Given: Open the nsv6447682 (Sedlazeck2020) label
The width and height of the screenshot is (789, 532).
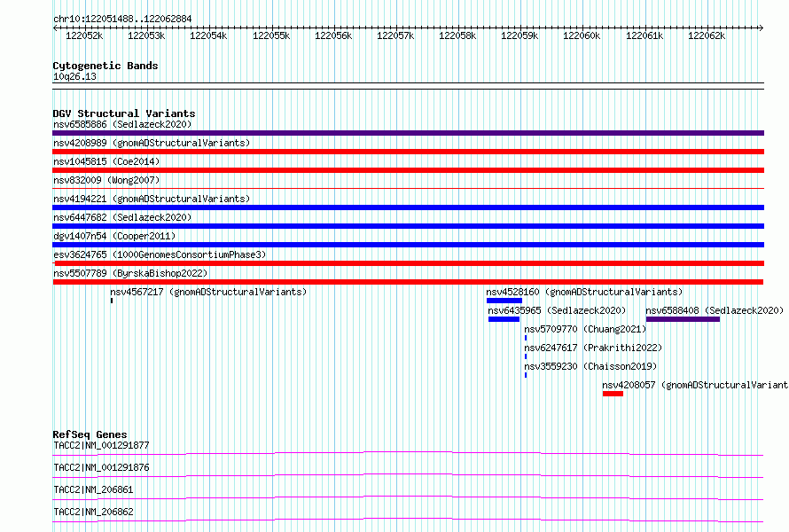Looking at the screenshot, I should 122,217.
